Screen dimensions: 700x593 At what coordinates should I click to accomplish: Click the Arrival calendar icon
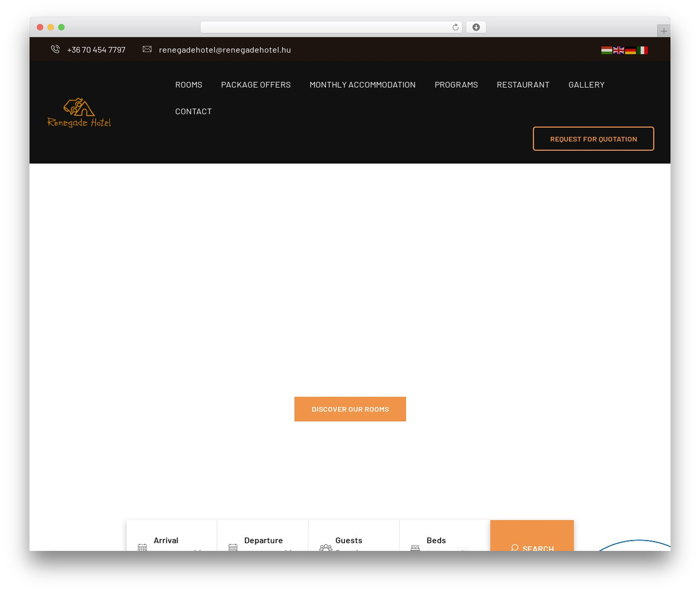click(x=142, y=547)
